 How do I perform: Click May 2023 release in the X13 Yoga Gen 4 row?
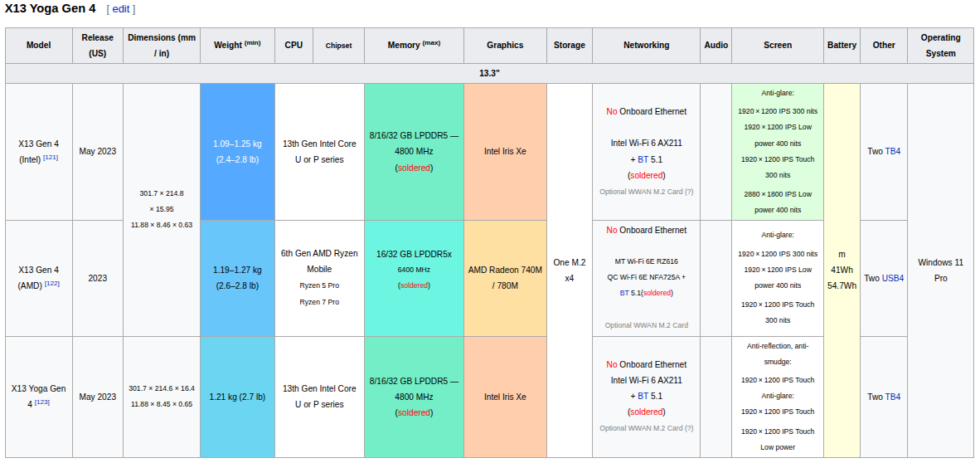(x=98, y=397)
